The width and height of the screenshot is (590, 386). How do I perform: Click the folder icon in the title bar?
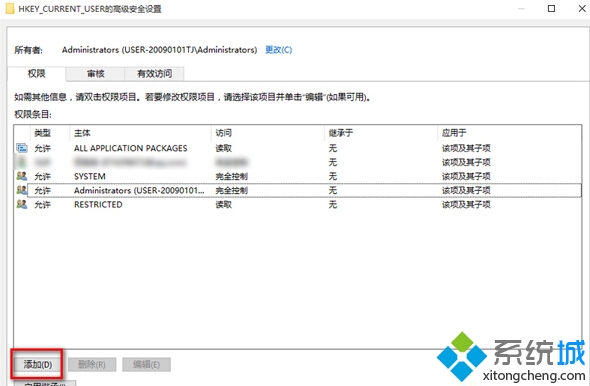click(10, 9)
